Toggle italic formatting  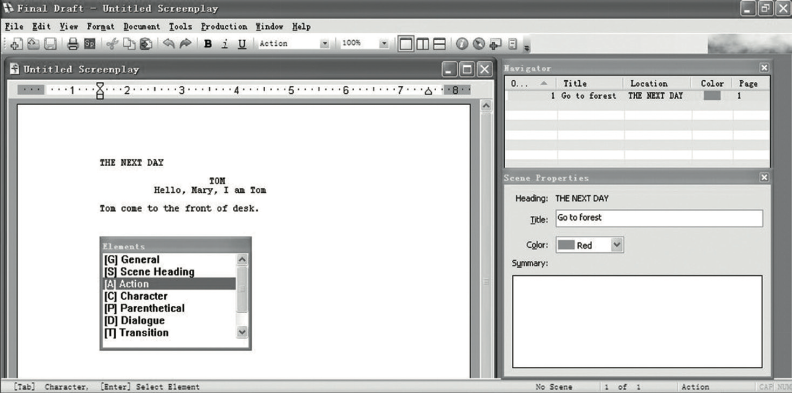tap(225, 44)
